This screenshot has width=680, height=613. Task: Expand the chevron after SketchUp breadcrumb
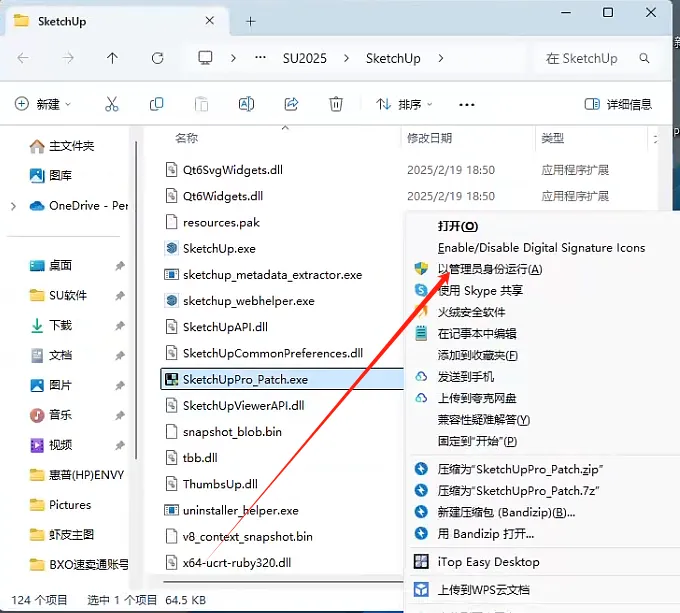(x=441, y=58)
